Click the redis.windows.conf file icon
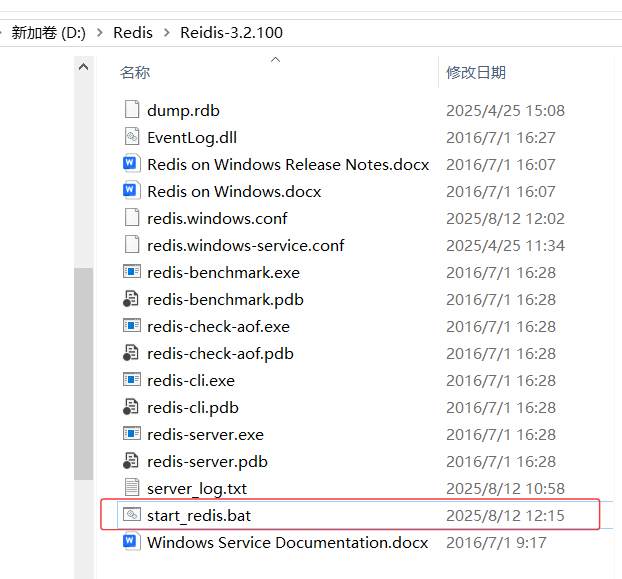The image size is (622, 579). click(x=132, y=218)
